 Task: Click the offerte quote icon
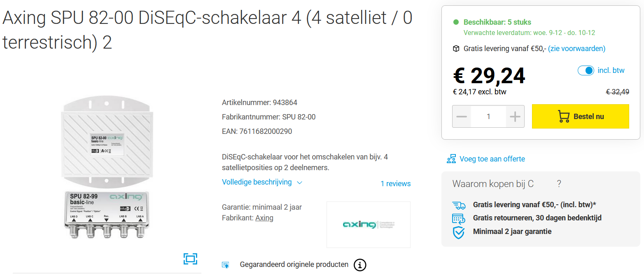point(451,159)
